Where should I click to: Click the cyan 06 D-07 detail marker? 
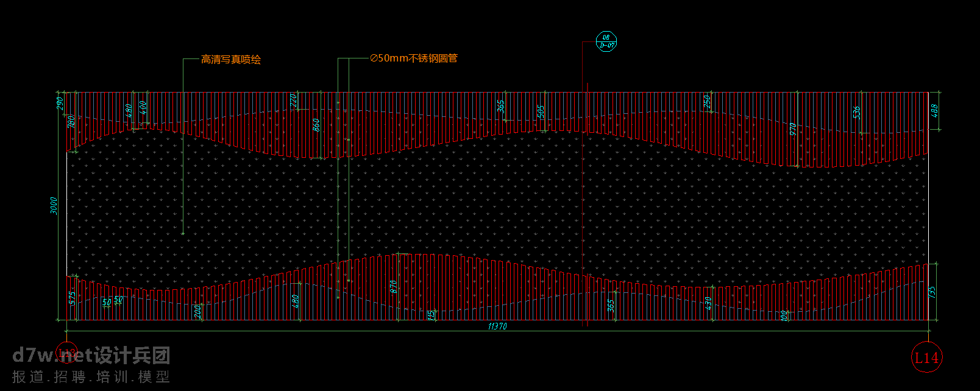tap(606, 41)
